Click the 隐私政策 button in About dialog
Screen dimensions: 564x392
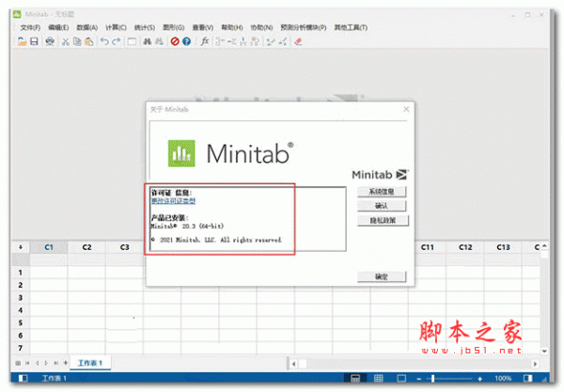tap(383, 220)
